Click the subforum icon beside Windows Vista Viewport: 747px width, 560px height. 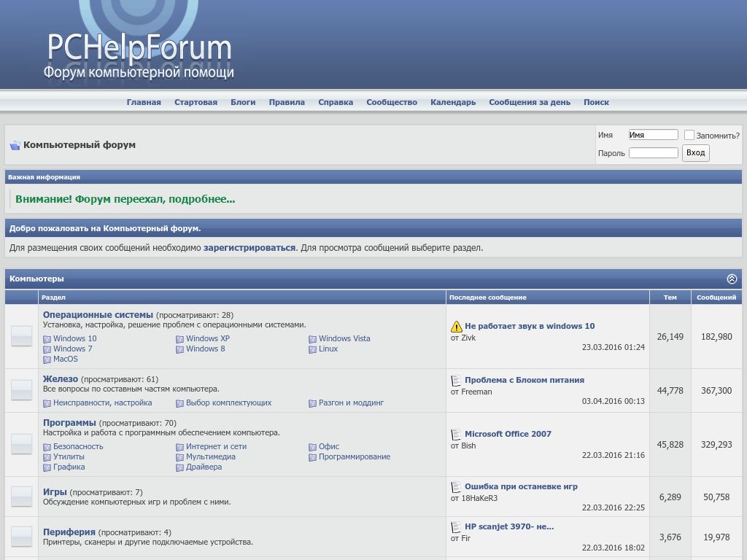312,339
